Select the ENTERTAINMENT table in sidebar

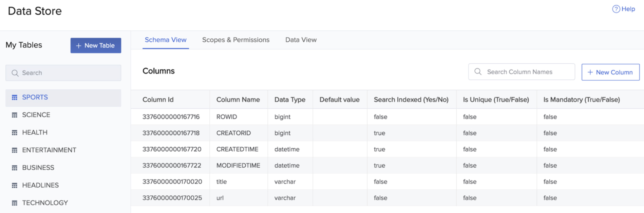(49, 150)
